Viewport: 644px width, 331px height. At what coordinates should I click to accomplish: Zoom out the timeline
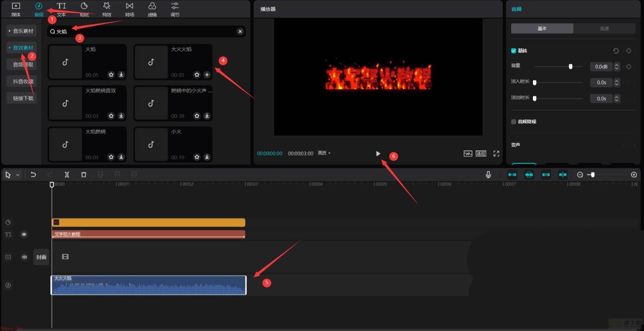pyautogui.click(x=580, y=175)
